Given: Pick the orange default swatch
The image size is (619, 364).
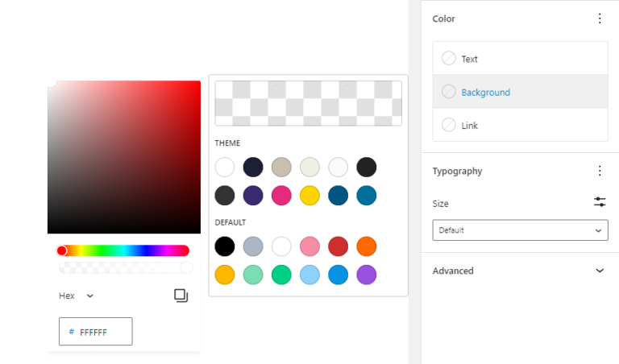Looking at the screenshot, I should [x=367, y=246].
